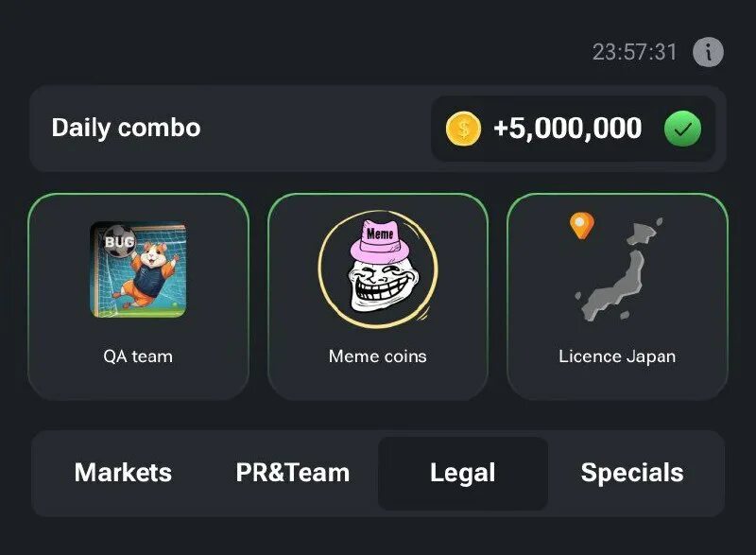Switch to the Specials tab

tap(632, 473)
